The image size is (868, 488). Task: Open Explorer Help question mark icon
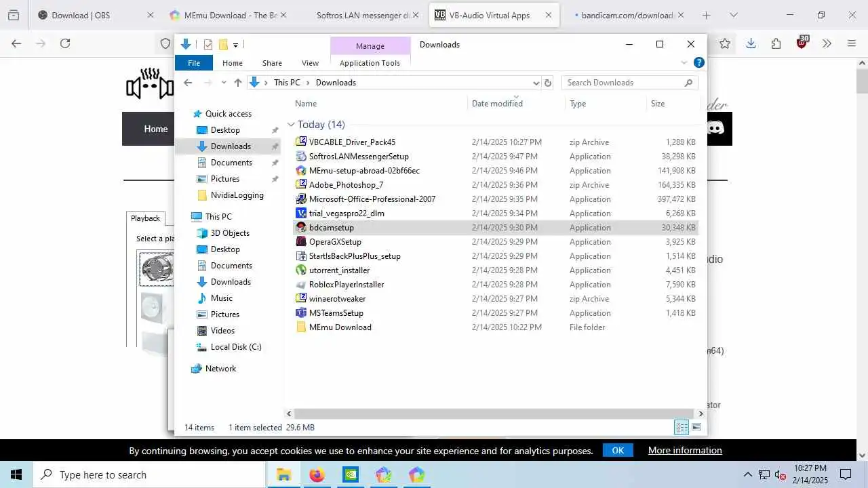pos(698,62)
